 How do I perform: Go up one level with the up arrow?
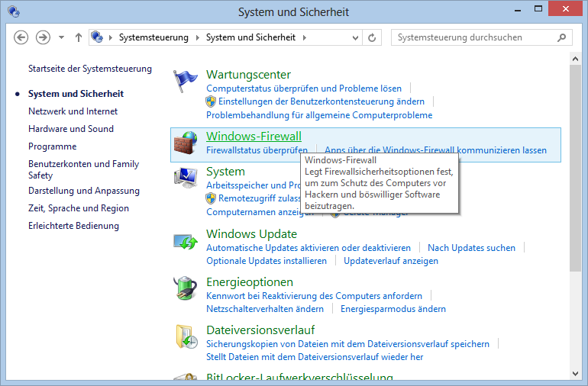point(79,37)
